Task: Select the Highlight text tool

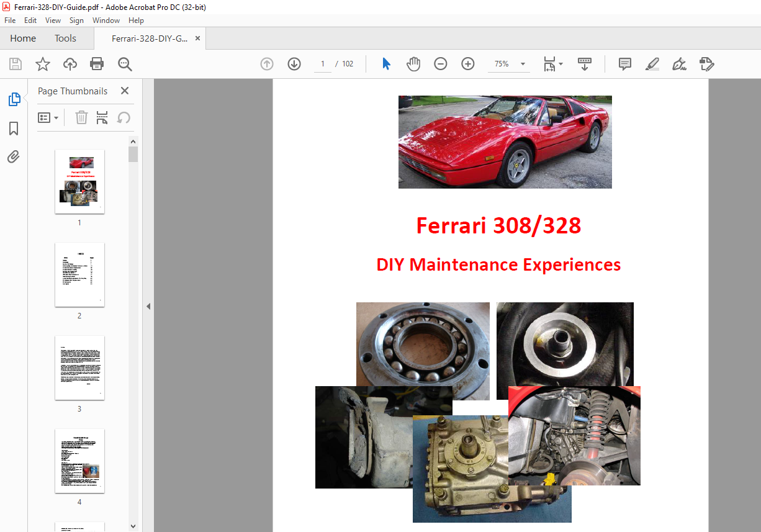Action: (x=652, y=64)
